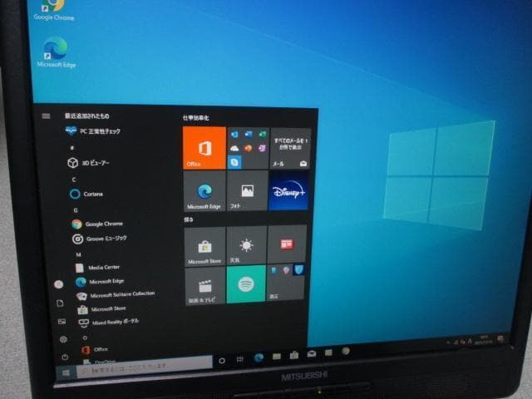Open Microsoft Store from app list

pyautogui.click(x=101, y=308)
